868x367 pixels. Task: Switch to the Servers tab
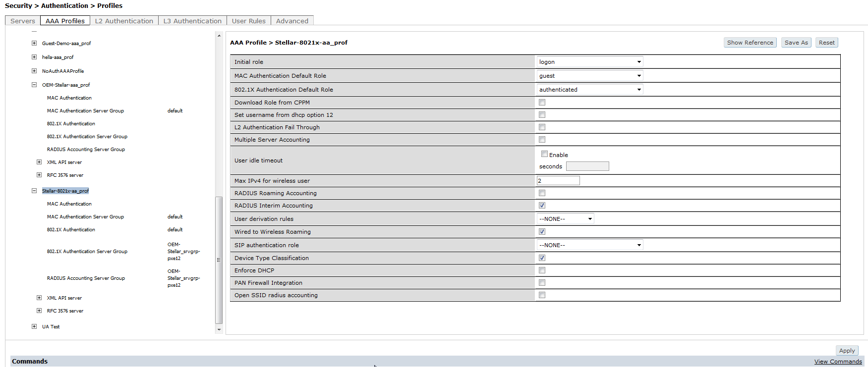[x=23, y=21]
